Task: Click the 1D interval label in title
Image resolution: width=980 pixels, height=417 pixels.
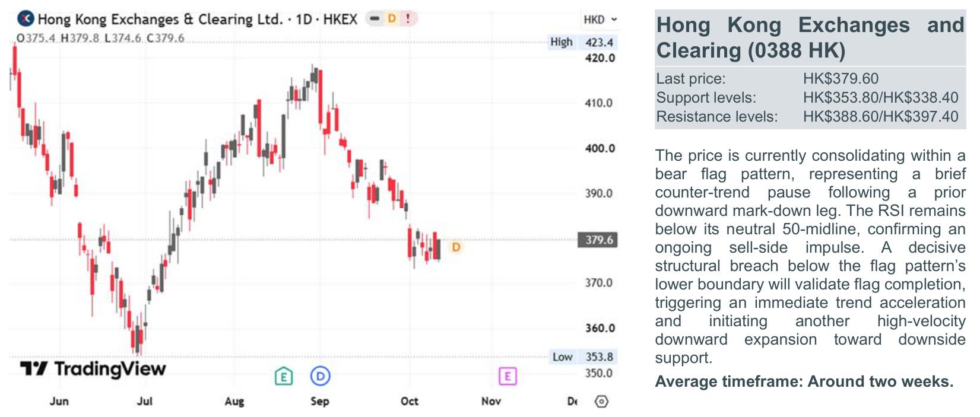Action: 304,20
